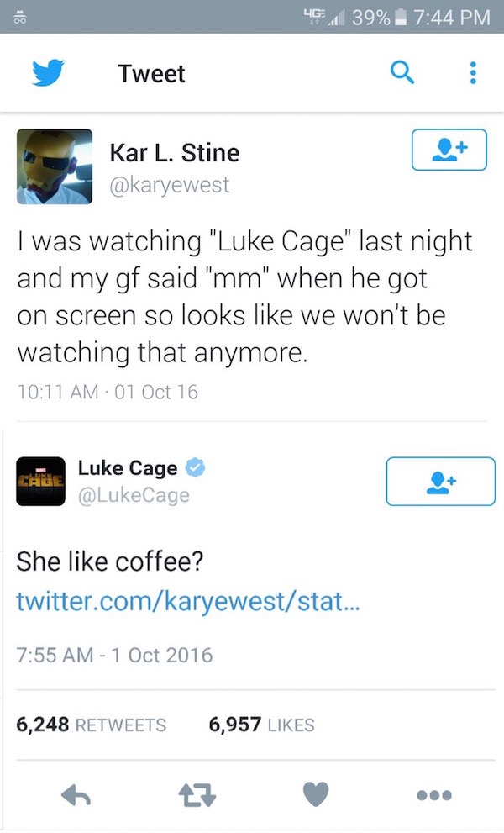Screen dimensions: 504x833
Task: Open Kar L. Stine's profile picture
Action: (55, 166)
